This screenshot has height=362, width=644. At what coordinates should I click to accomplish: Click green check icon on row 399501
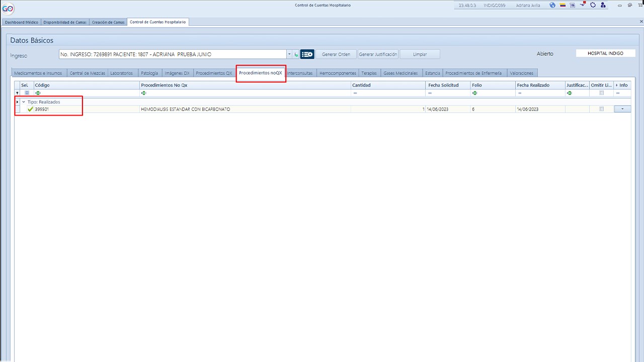coord(30,109)
